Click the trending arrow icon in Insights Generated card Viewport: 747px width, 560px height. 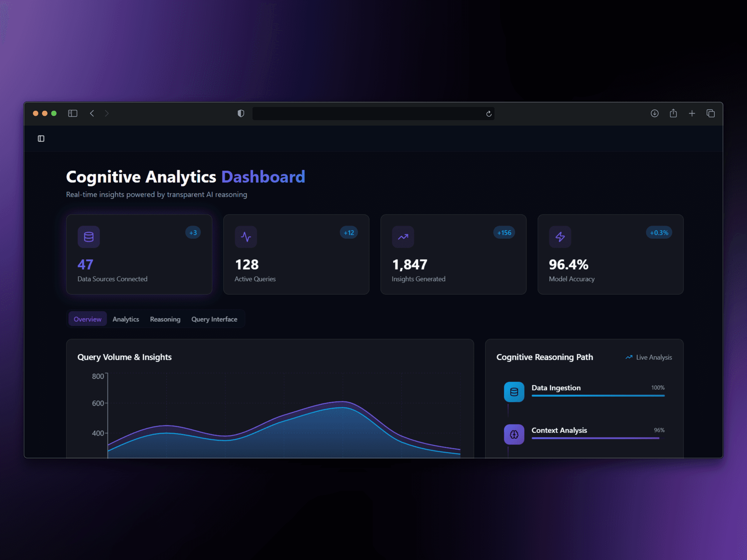click(x=403, y=237)
